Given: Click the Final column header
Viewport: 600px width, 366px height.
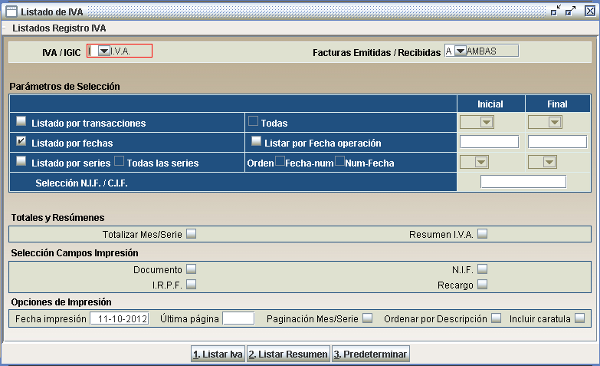Looking at the screenshot, I should (557, 104).
